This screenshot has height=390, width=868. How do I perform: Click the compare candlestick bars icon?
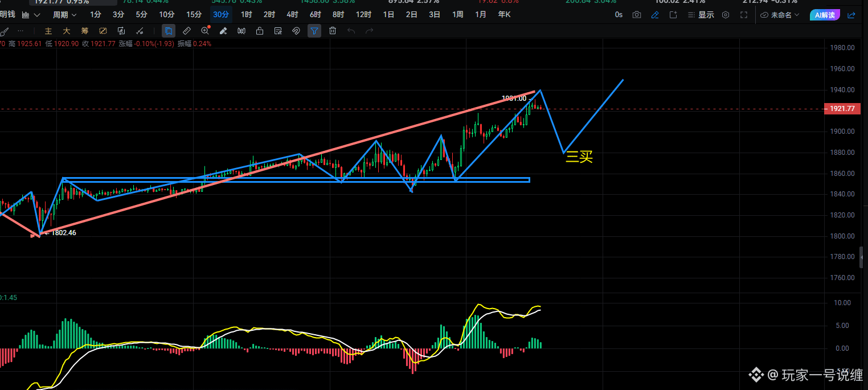point(241,31)
